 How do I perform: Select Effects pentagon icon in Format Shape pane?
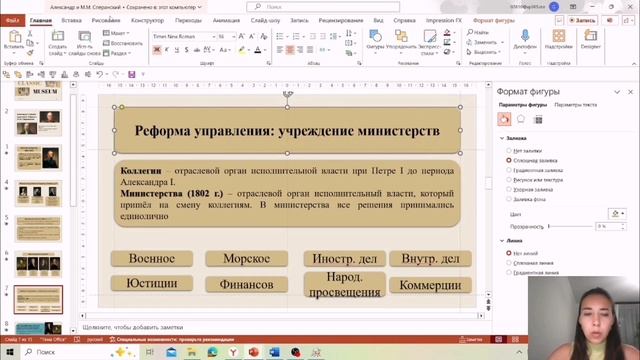521,119
